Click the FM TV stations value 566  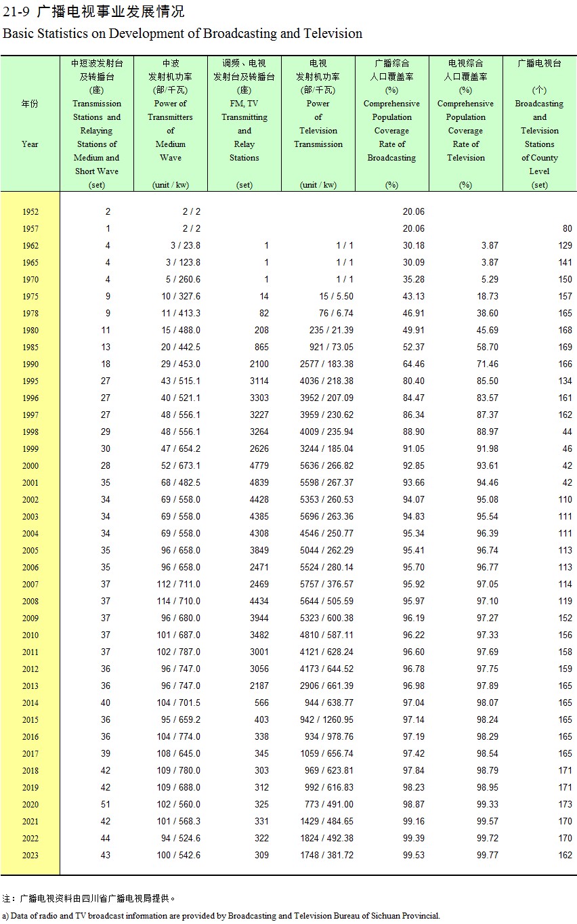[261, 703]
